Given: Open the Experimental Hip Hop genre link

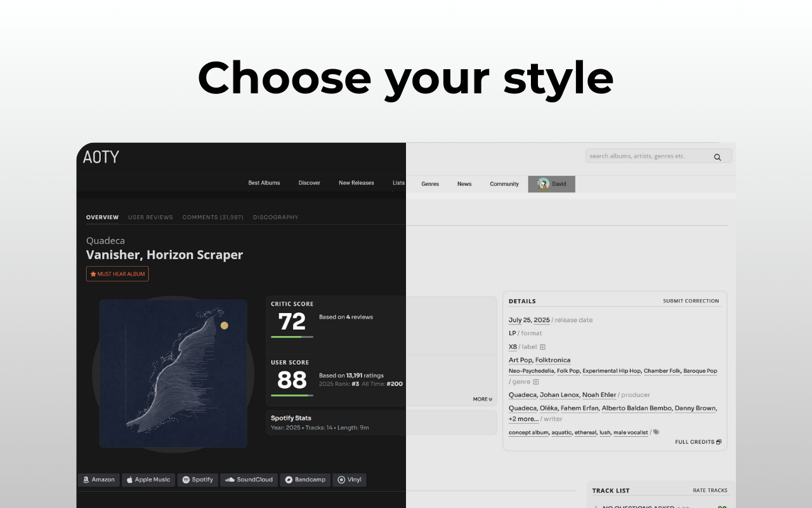Looking at the screenshot, I should [x=612, y=371].
